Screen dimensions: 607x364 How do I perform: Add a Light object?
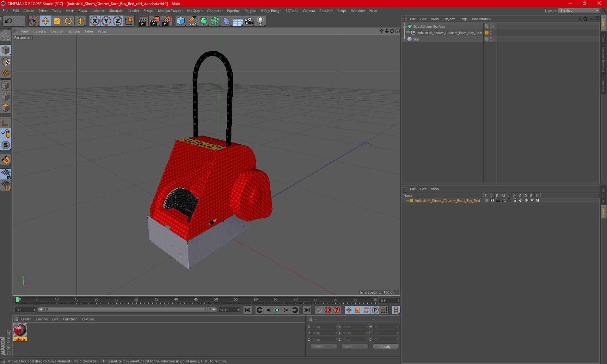(x=261, y=21)
